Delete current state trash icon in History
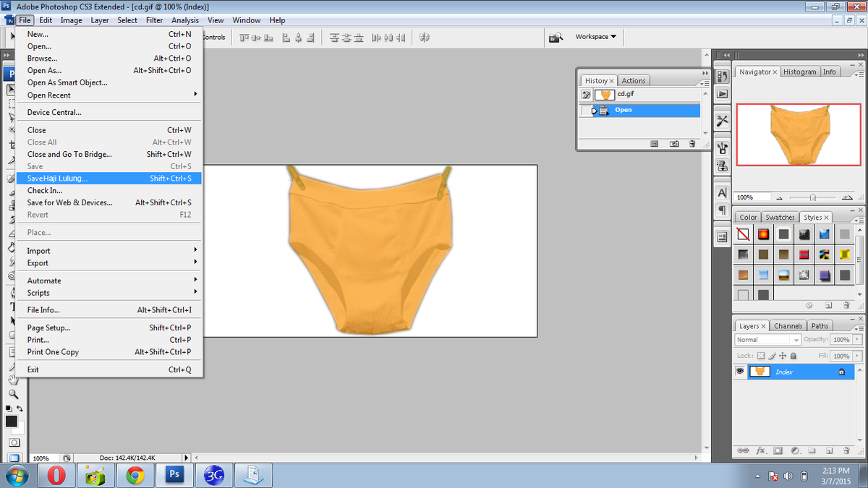Viewport: 868px width, 488px height. tap(692, 144)
